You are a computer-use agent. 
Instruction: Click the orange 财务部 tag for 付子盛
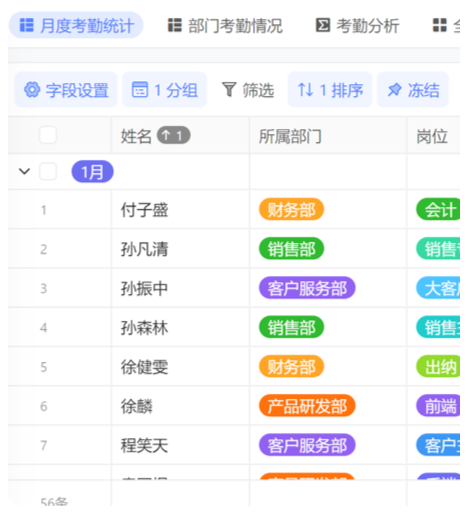[291, 209]
